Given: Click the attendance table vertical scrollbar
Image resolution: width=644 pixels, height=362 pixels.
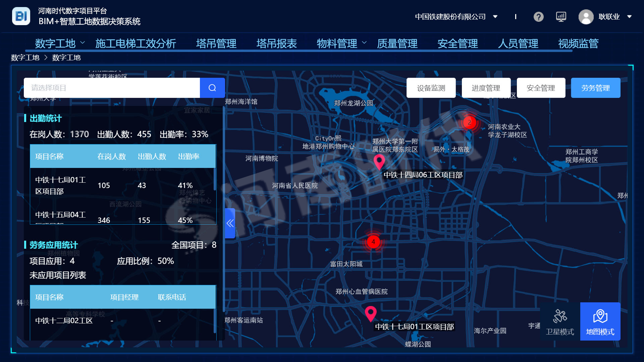Looking at the screenshot, I should [x=215, y=179].
